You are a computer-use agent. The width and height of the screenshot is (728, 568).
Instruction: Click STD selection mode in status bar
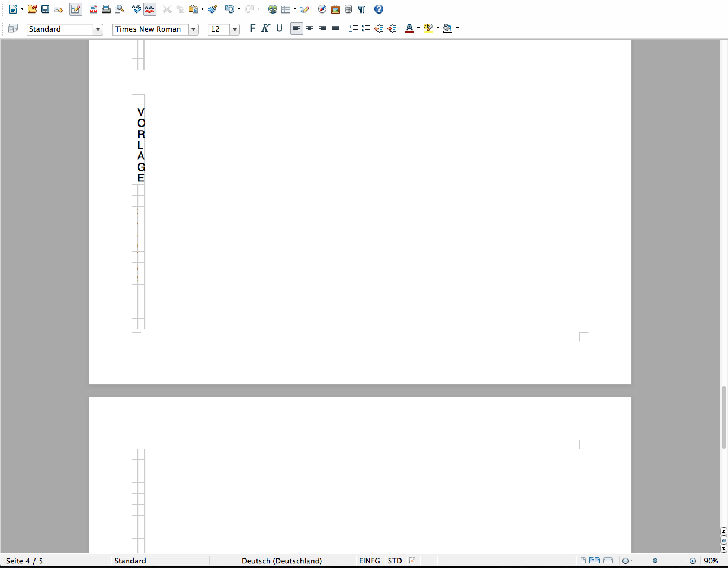[x=395, y=561]
